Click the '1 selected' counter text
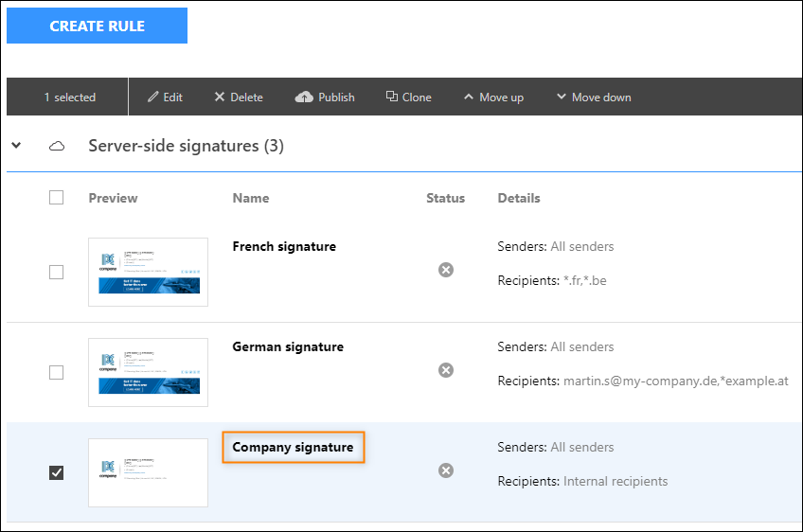 coord(70,98)
